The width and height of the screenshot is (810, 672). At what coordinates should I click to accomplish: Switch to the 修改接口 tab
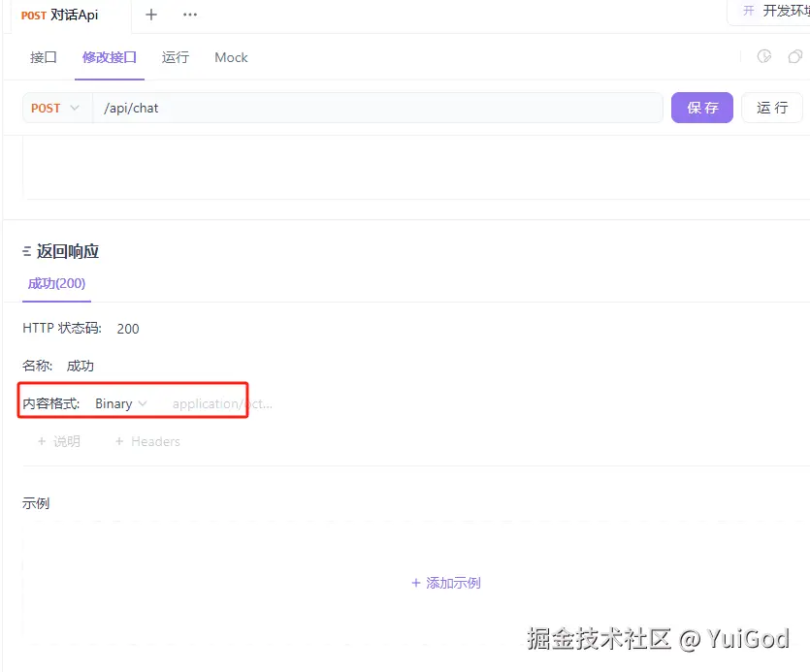[x=109, y=57]
